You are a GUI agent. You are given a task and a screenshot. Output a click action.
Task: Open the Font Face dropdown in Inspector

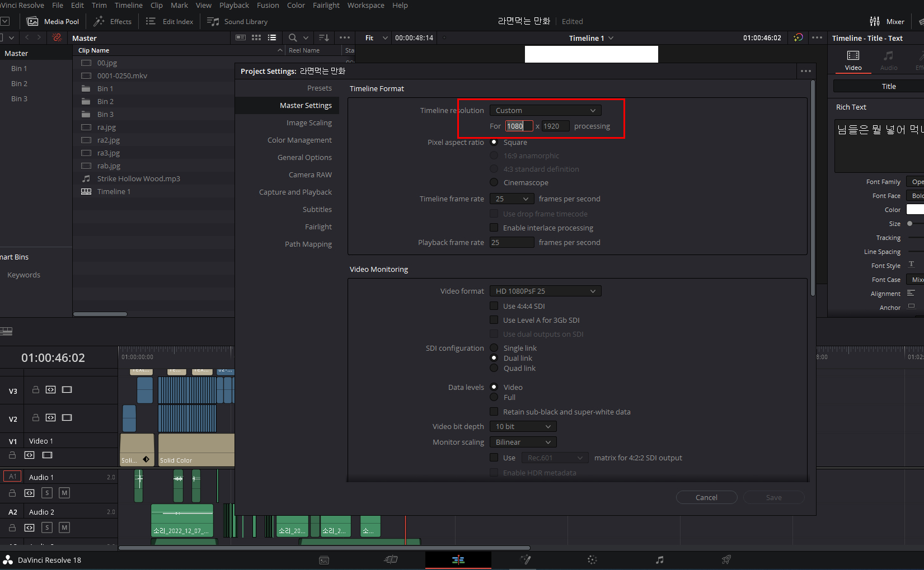915,196
